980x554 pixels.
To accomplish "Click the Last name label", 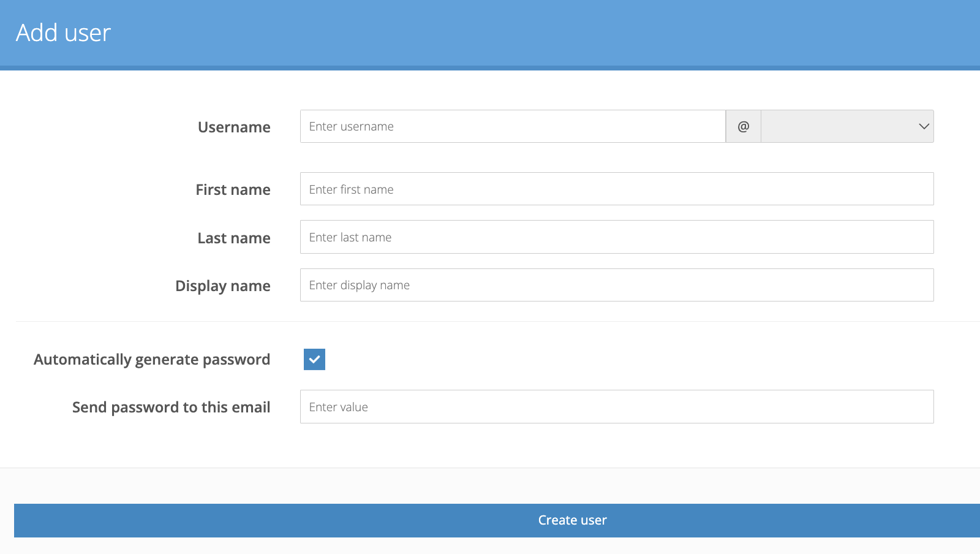I will click(234, 238).
